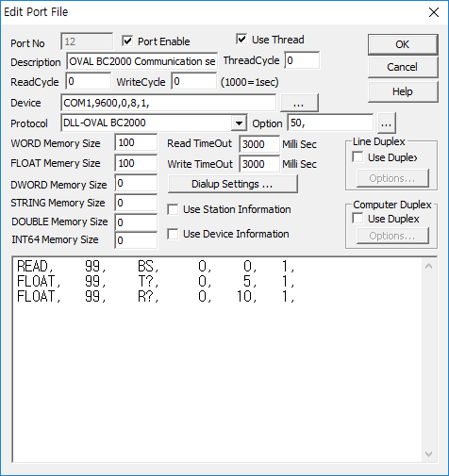Expand the Protocol dropdown list
449x476 pixels.
[239, 123]
